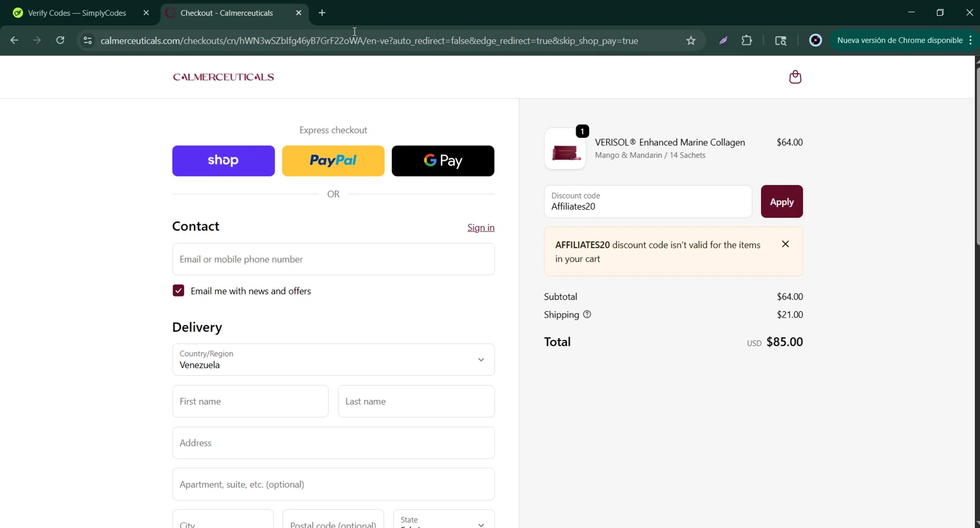Open a new browser tab
This screenshot has width=980, height=528.
click(x=322, y=13)
